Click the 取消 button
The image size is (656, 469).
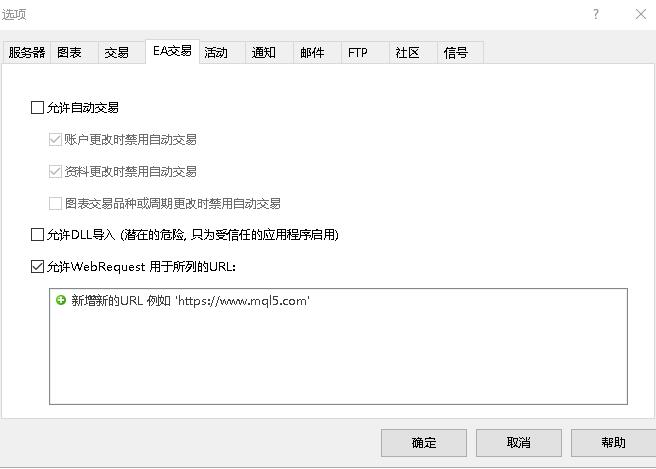[519, 443]
